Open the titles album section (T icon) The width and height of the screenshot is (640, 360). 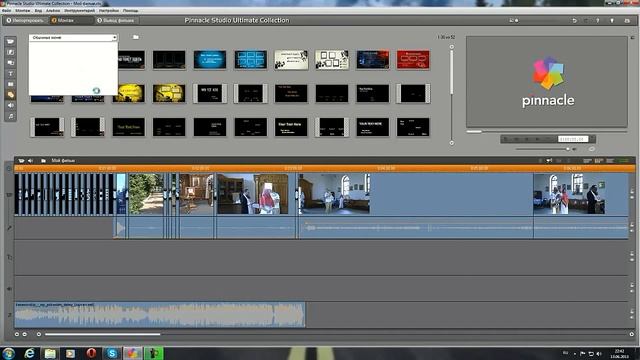coord(11,73)
